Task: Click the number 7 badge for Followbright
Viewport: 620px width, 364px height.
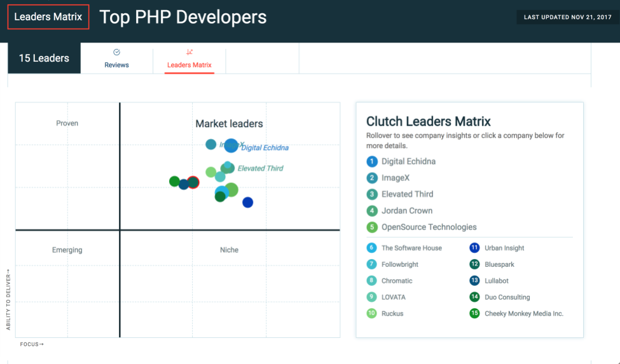Action: 372,264
